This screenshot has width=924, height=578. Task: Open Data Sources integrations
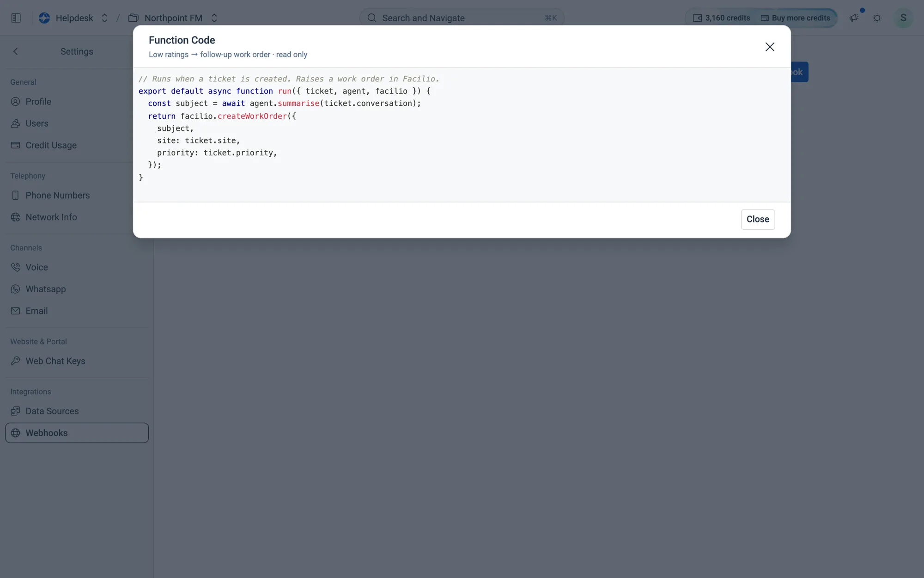pyautogui.click(x=77, y=411)
